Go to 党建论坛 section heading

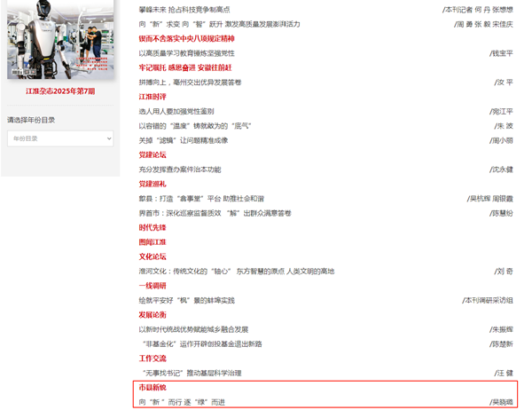(152, 154)
